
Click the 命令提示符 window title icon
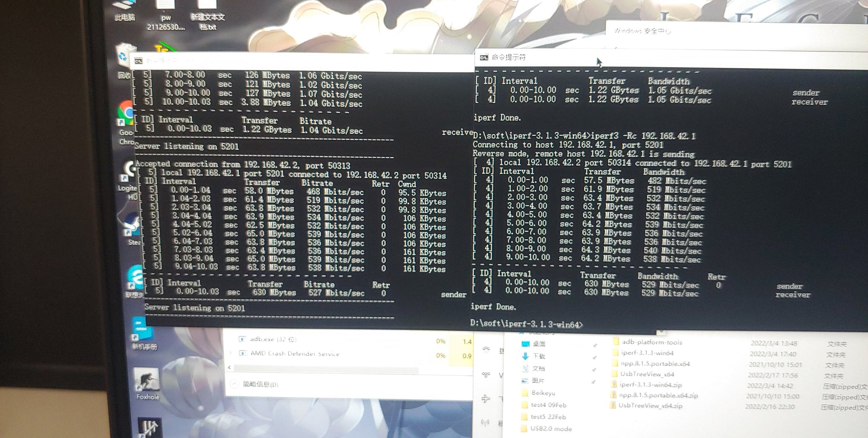click(x=484, y=57)
